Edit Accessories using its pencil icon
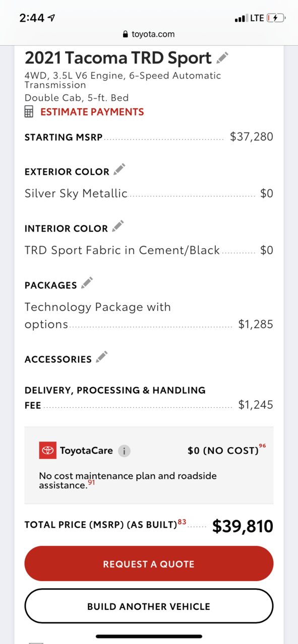This screenshot has height=644, width=298. click(102, 357)
